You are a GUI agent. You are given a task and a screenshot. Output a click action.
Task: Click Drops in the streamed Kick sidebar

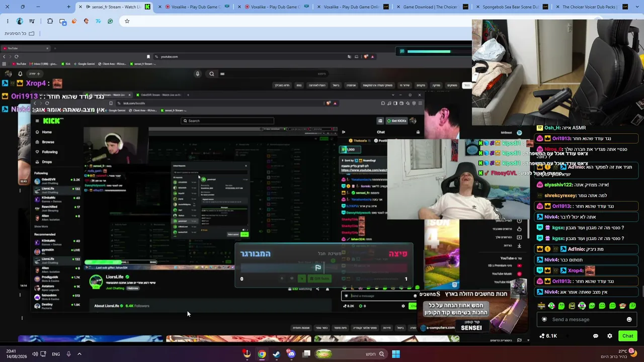pyautogui.click(x=43, y=162)
